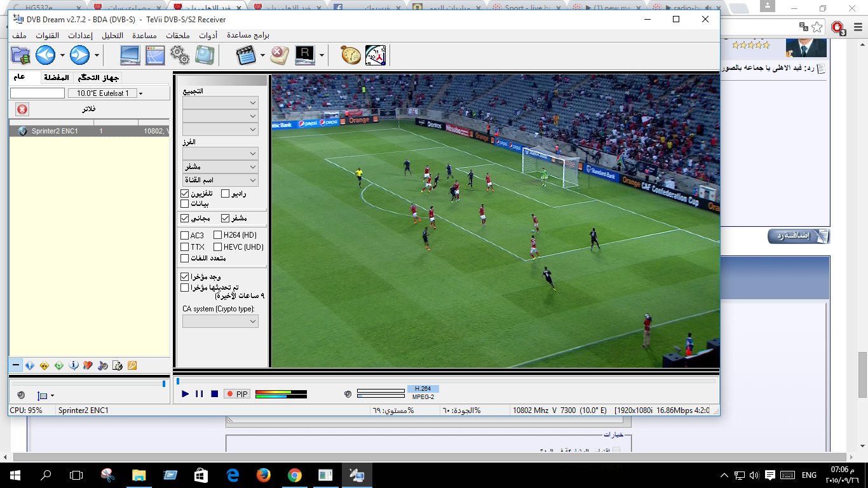
Task: Click the Stop button
Action: (214, 394)
